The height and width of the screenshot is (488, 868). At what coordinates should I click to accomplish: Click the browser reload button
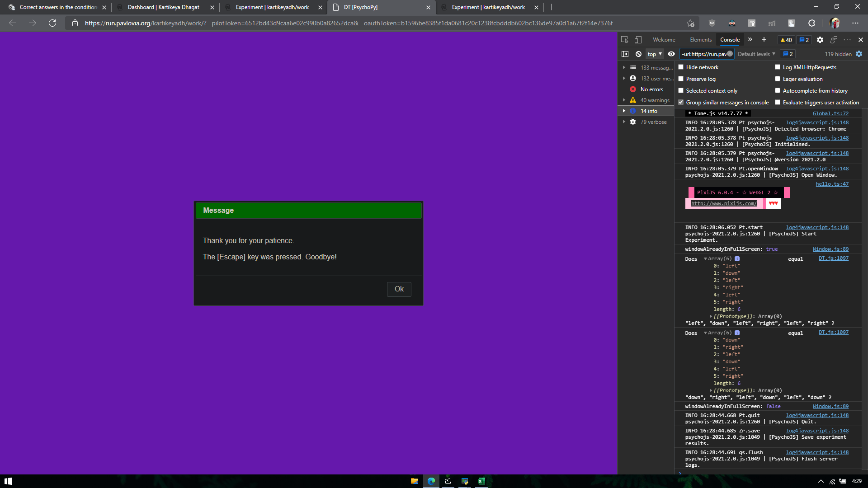(x=52, y=23)
